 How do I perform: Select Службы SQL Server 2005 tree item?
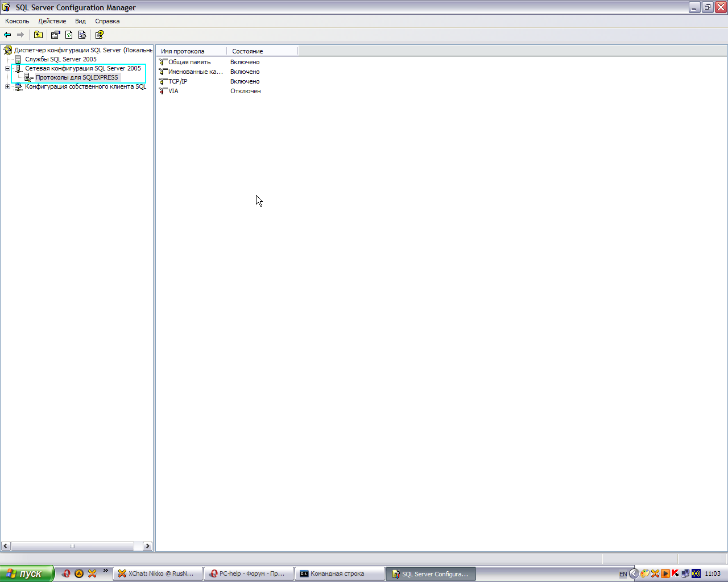point(61,59)
